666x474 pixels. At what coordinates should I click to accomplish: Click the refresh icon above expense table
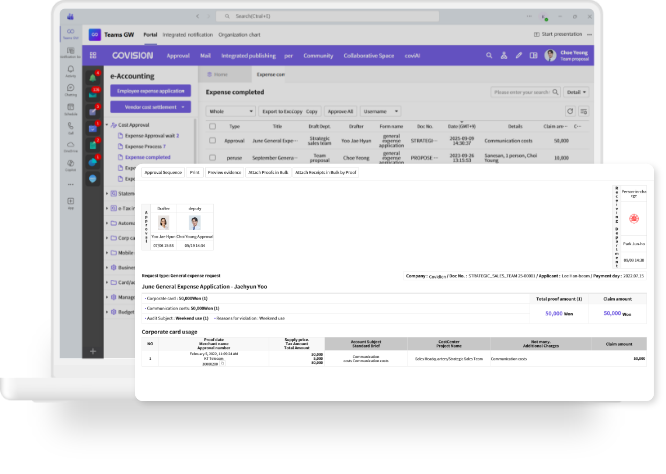pos(570,111)
